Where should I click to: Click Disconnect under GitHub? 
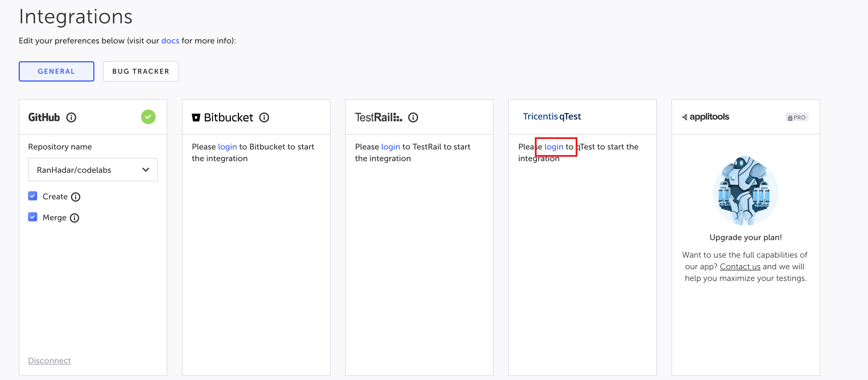coord(49,360)
